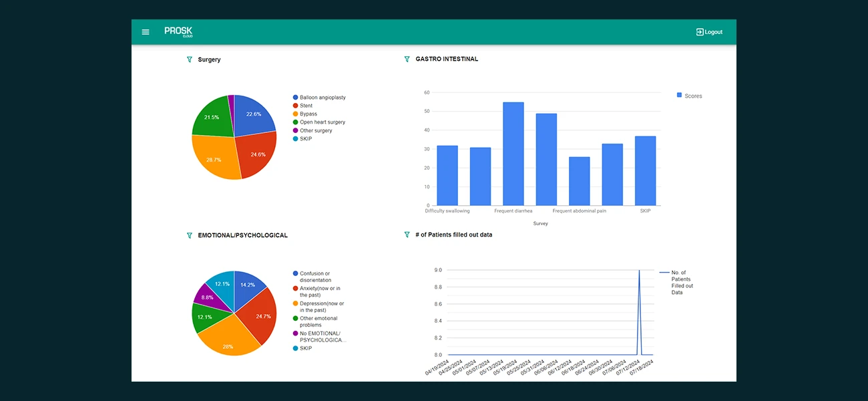The width and height of the screenshot is (868, 401).
Task: Click the filter icon beside GASTRO INTESTINAL
Action: pos(407,59)
